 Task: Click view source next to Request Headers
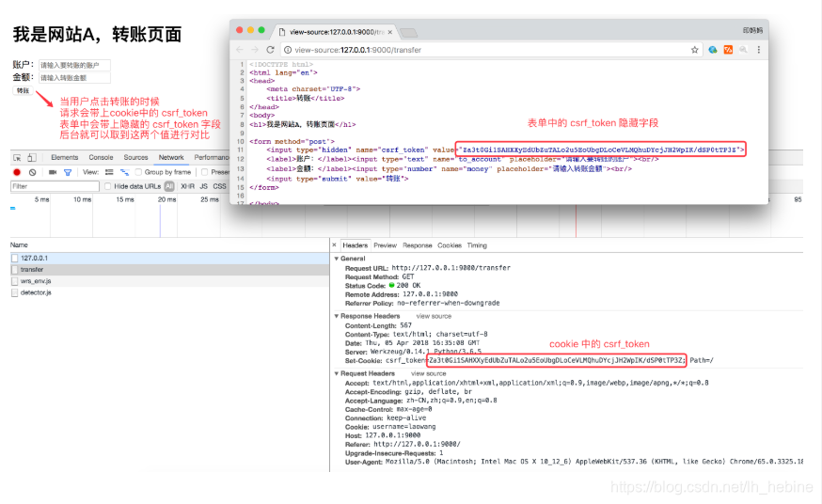[428, 374]
